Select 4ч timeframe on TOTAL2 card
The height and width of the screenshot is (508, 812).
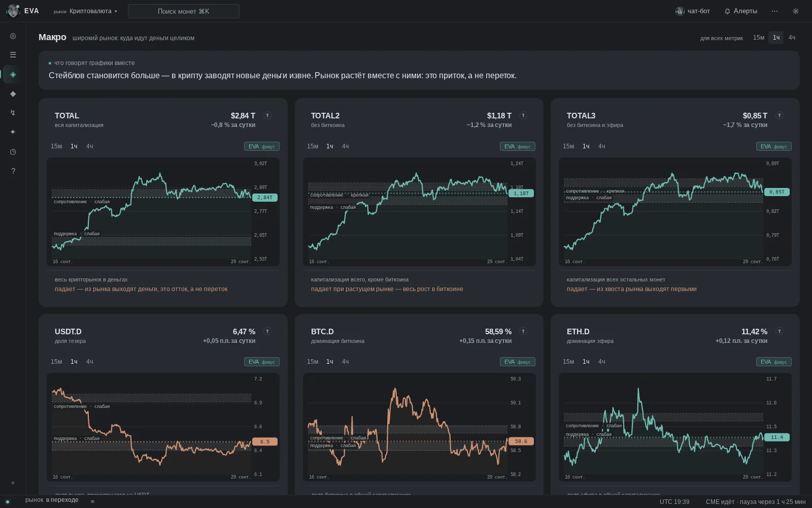[x=345, y=146]
